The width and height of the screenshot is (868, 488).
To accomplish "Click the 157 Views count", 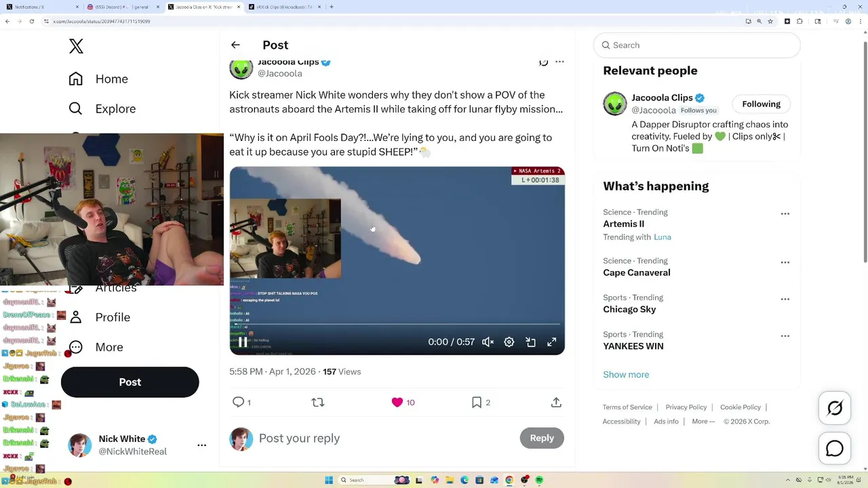I will 342,371.
